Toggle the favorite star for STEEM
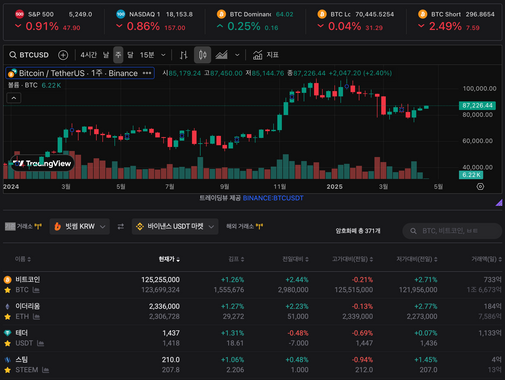This screenshot has width=505, height=380. point(7,370)
